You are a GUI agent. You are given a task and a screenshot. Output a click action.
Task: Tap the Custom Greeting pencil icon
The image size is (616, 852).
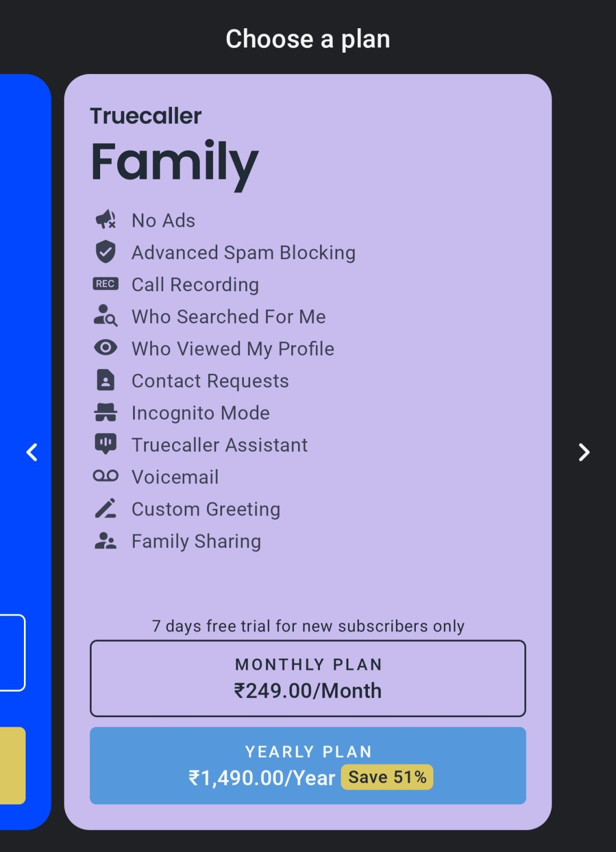105,508
